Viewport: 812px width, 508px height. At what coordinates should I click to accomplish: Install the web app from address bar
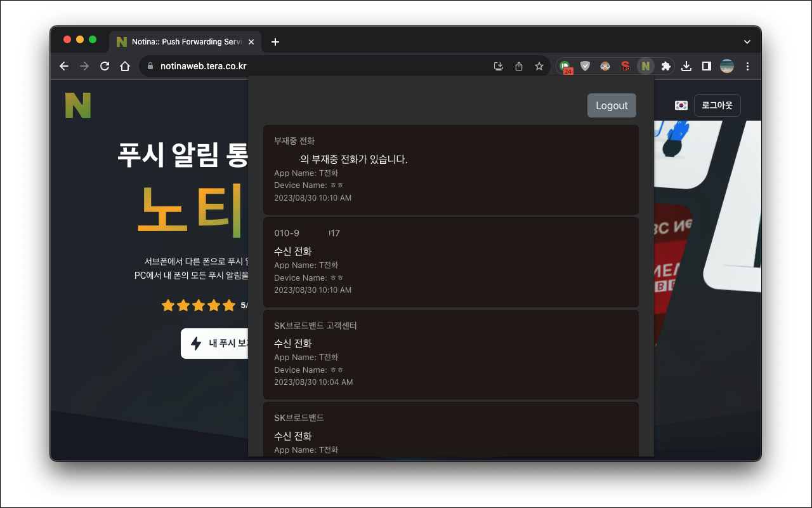pyautogui.click(x=499, y=66)
